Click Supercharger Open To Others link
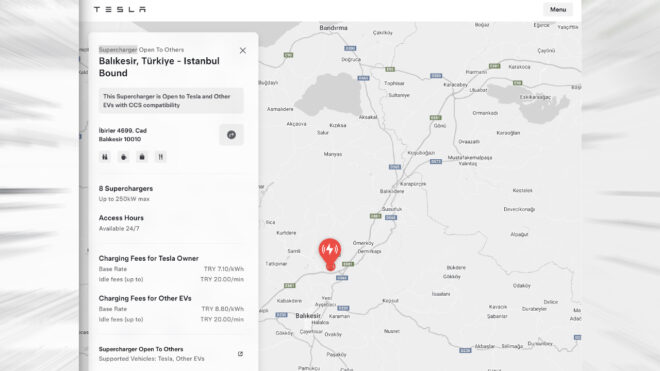 [141, 349]
